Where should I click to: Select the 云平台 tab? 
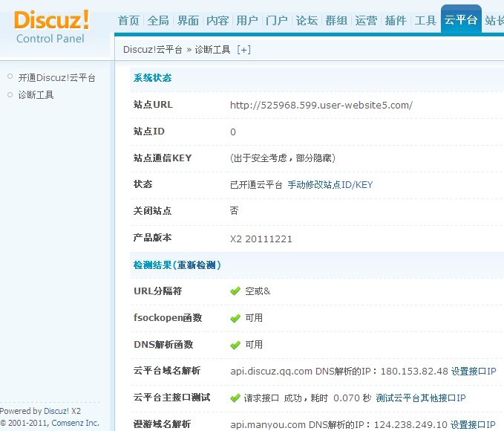tap(461, 19)
